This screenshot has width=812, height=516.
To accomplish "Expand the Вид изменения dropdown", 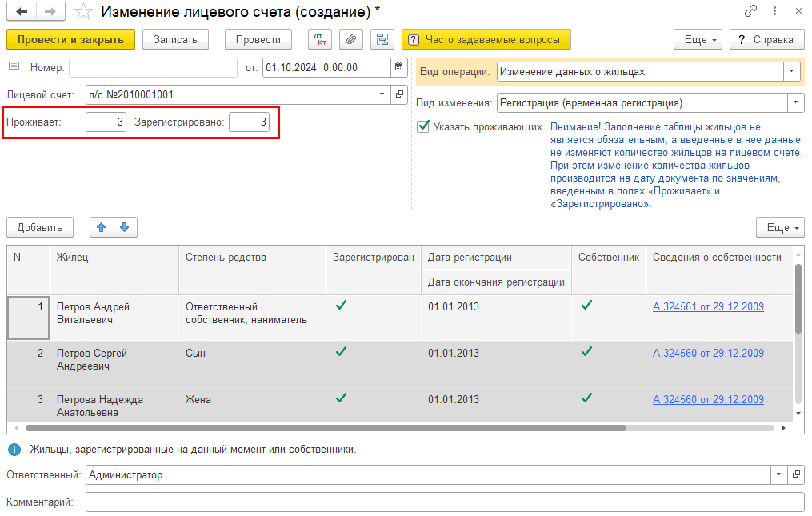I will [x=795, y=103].
